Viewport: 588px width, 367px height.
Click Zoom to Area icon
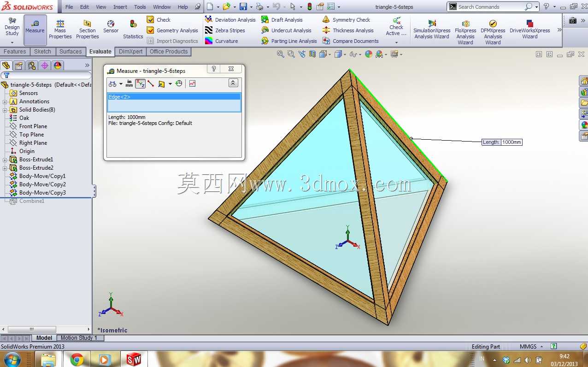click(291, 54)
